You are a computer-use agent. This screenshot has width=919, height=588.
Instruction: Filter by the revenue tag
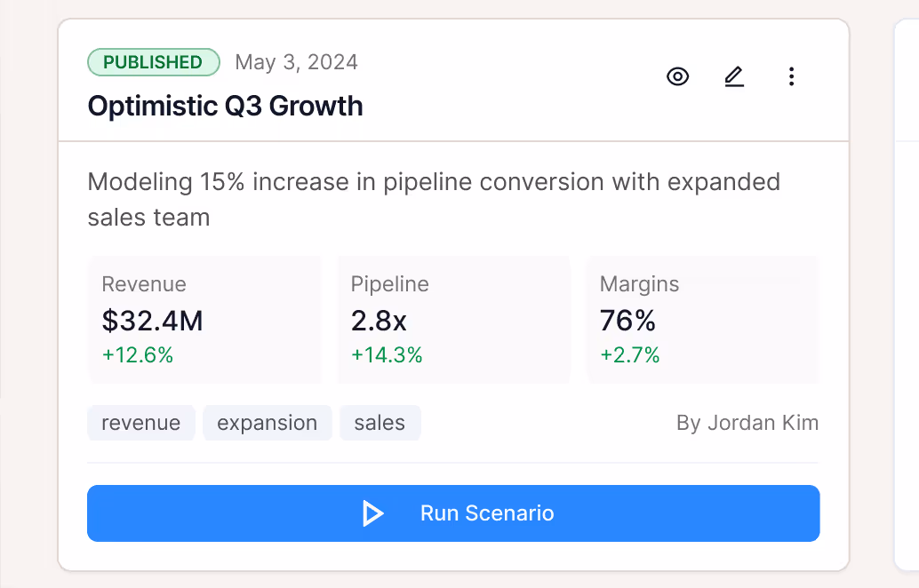point(141,423)
